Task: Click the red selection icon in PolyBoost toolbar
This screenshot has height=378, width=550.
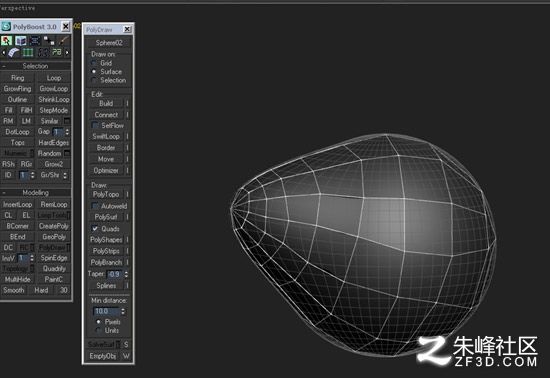Action: (x=6, y=41)
